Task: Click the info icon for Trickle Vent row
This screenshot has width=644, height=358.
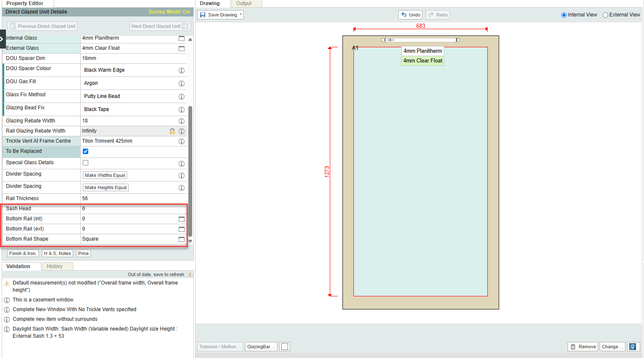Action: [x=182, y=141]
